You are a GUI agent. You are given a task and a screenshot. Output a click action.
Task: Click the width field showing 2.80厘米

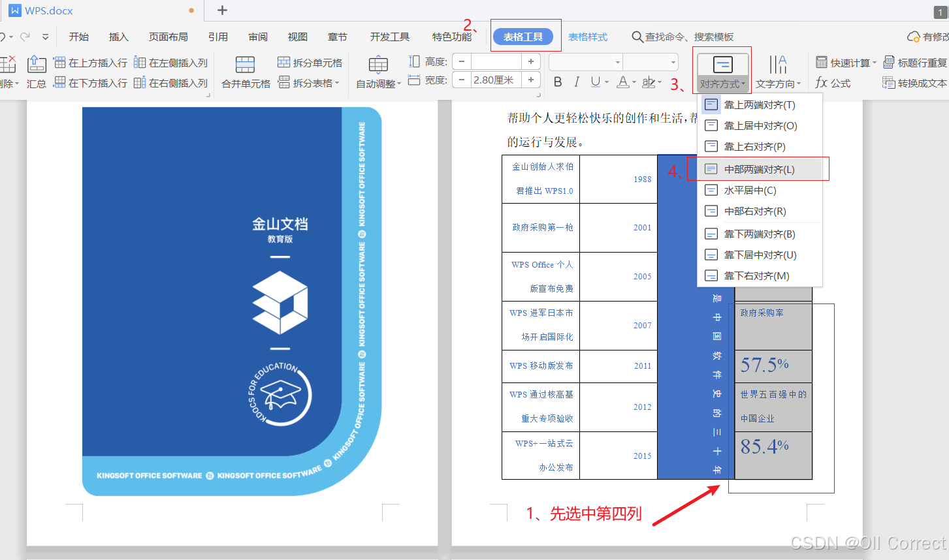click(496, 80)
